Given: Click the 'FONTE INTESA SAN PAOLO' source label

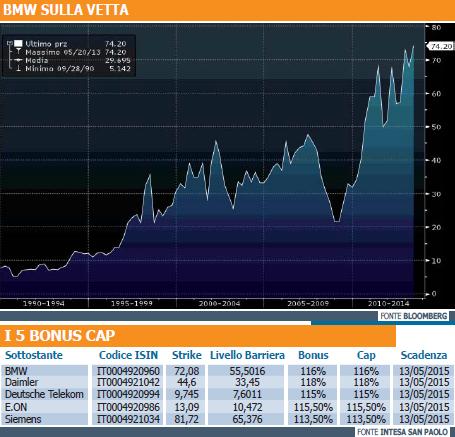Looking at the screenshot, I should (402, 432).
